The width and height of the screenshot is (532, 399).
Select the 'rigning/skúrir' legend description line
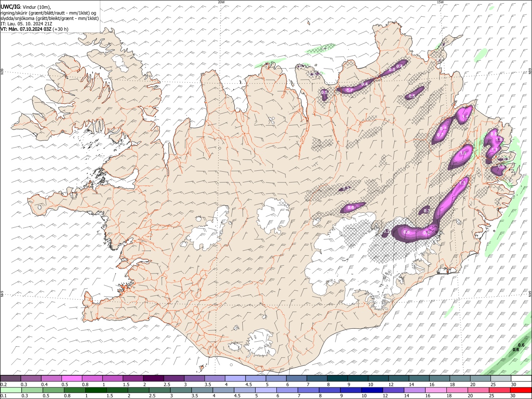click(x=48, y=12)
